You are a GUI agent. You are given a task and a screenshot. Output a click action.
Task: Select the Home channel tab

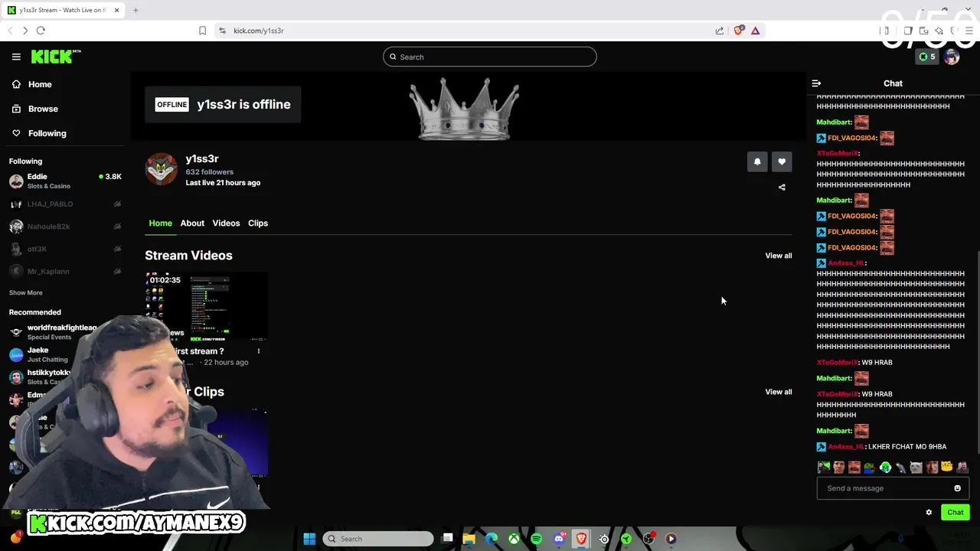[x=160, y=223]
